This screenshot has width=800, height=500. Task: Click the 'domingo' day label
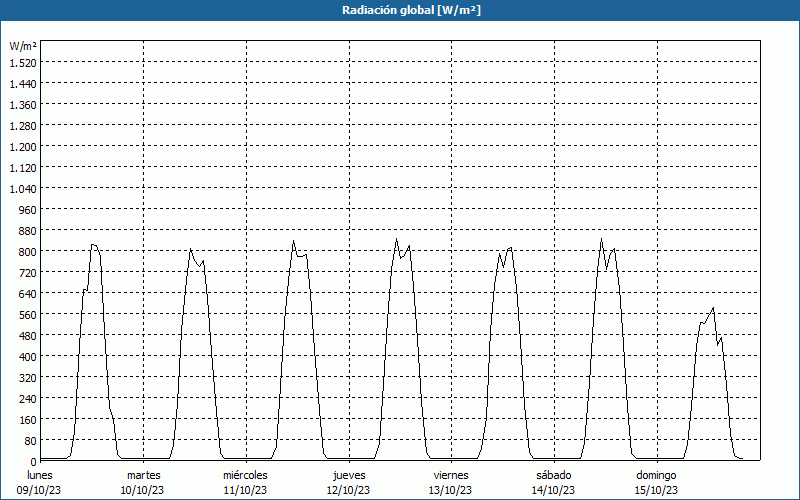(657, 475)
